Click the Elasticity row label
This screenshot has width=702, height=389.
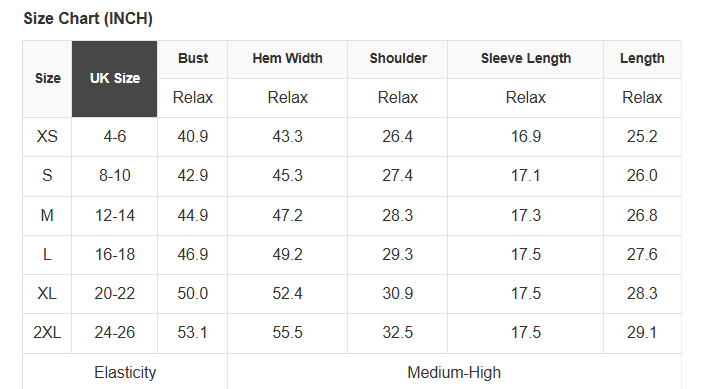point(125,372)
